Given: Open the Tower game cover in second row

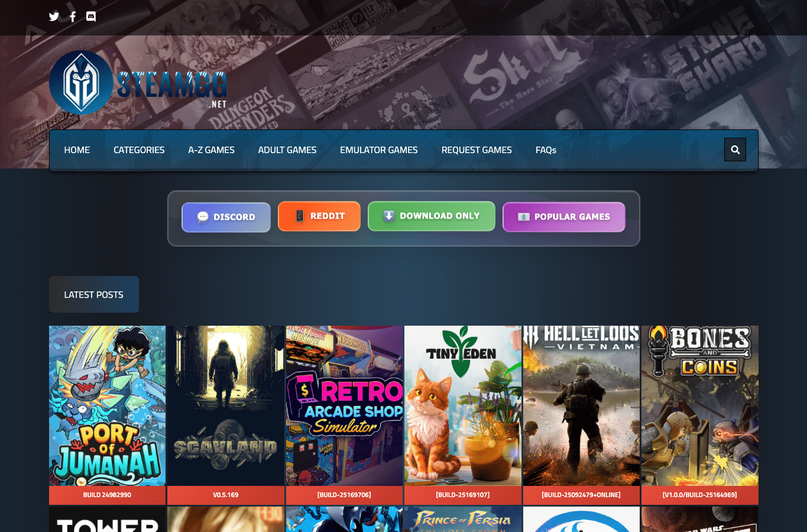Looking at the screenshot, I should pyautogui.click(x=107, y=520).
